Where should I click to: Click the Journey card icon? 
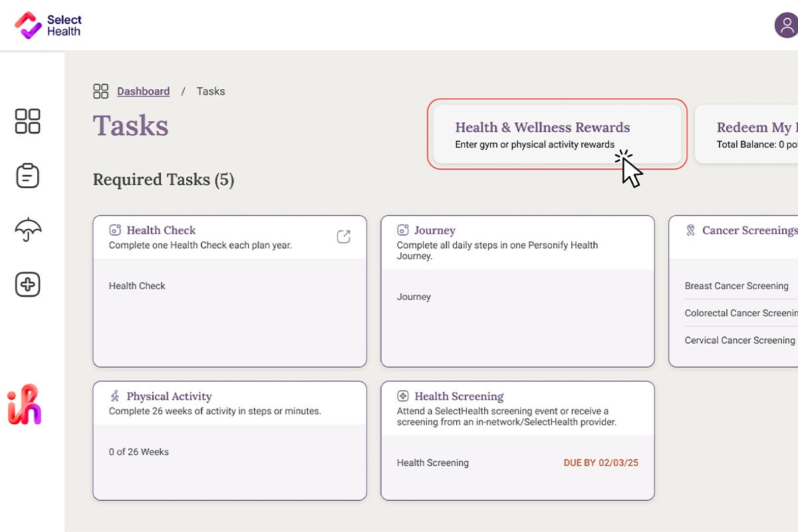click(x=403, y=230)
